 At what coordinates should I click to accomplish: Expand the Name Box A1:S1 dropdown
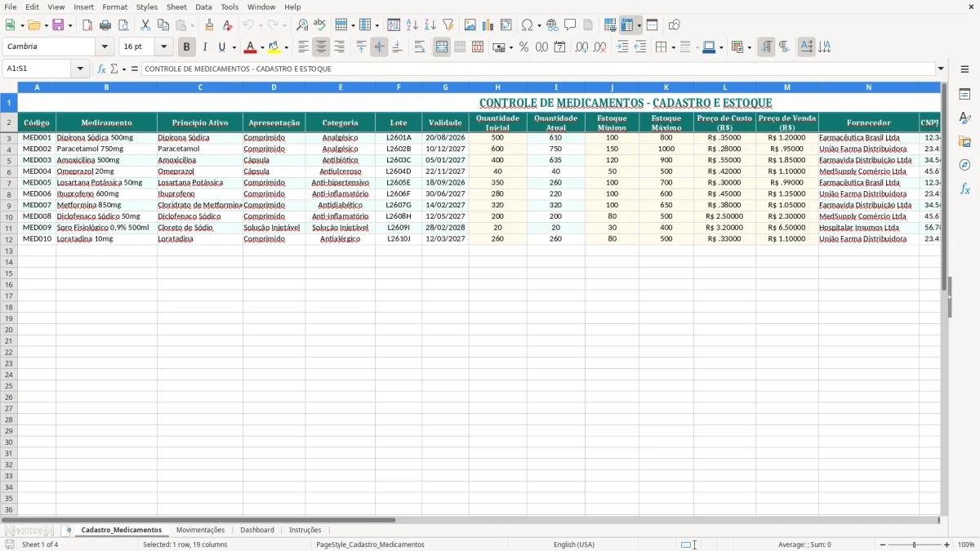tap(80, 69)
